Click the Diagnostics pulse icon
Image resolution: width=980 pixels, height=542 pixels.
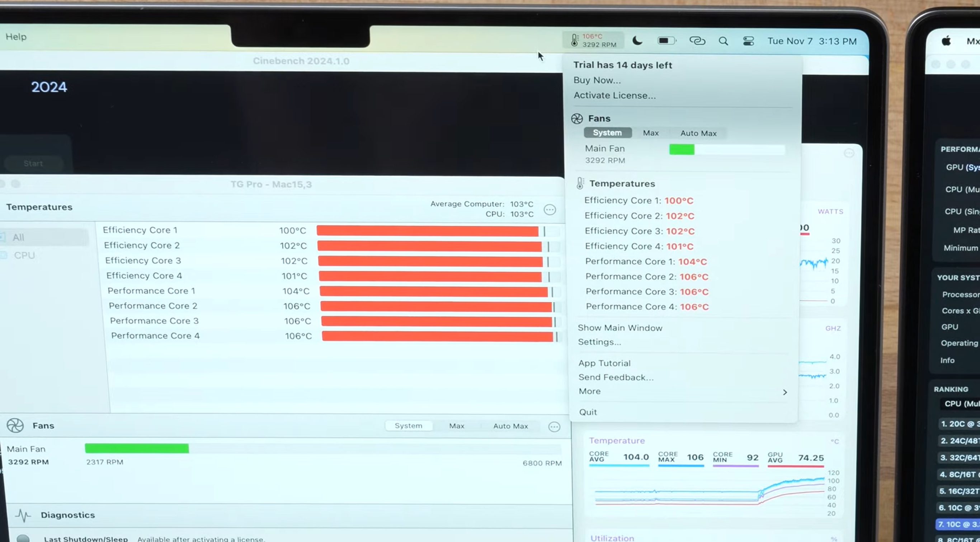click(x=23, y=515)
